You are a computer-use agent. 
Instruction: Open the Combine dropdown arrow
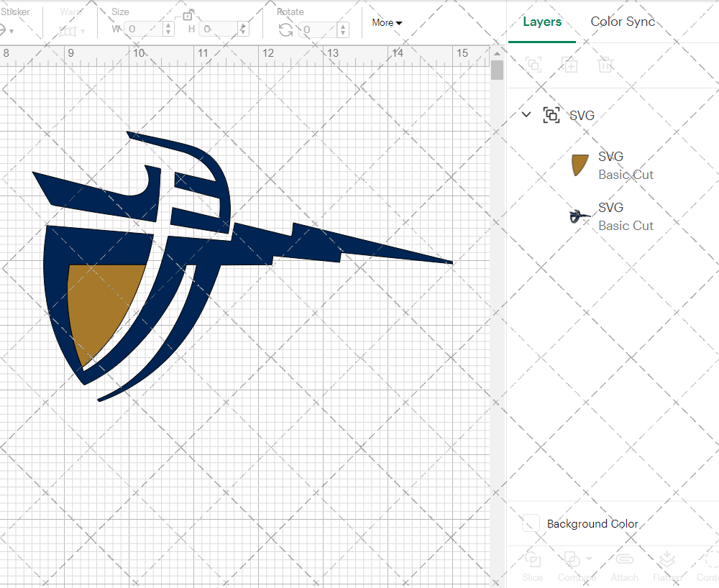click(589, 559)
